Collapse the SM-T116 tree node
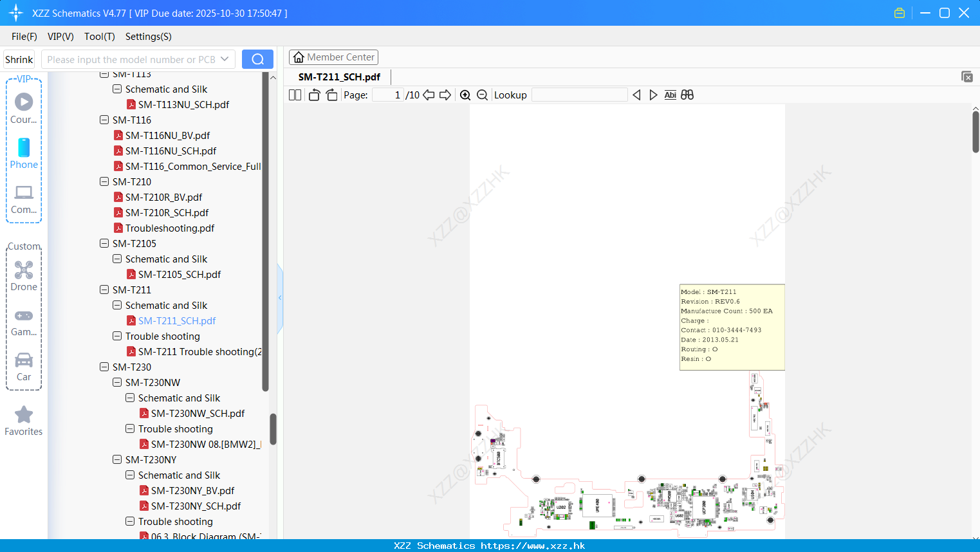This screenshot has height=552, width=980. coord(104,120)
